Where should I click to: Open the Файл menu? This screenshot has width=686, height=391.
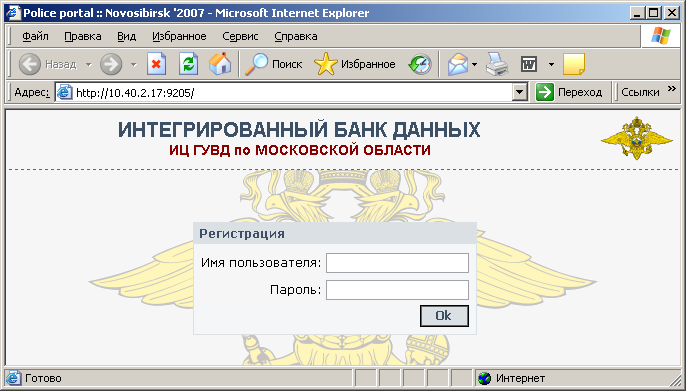coord(35,36)
